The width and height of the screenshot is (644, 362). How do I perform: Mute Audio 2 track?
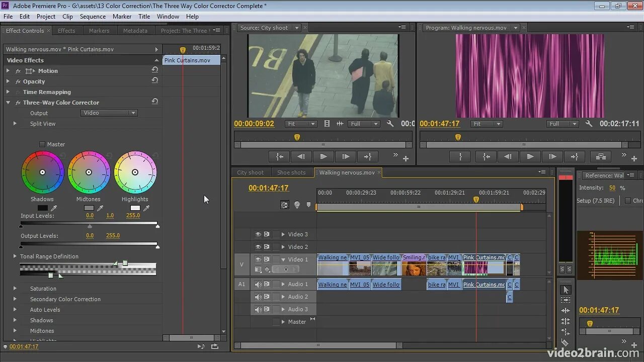pos(258,297)
